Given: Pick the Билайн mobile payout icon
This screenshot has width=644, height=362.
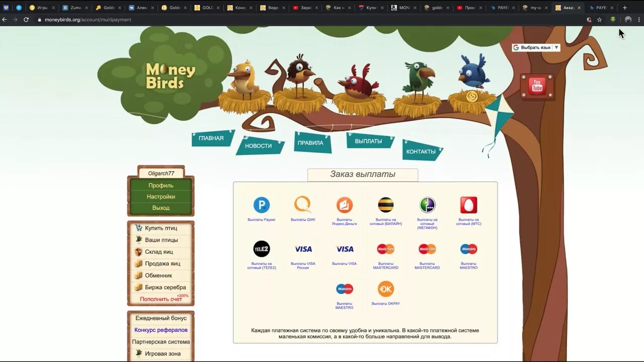Looking at the screenshot, I should coord(386,205).
